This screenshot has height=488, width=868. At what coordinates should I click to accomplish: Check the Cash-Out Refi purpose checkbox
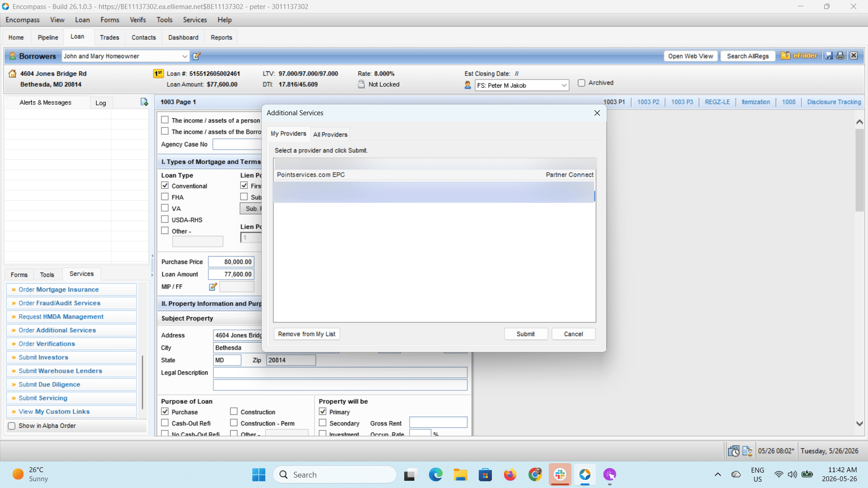165,423
